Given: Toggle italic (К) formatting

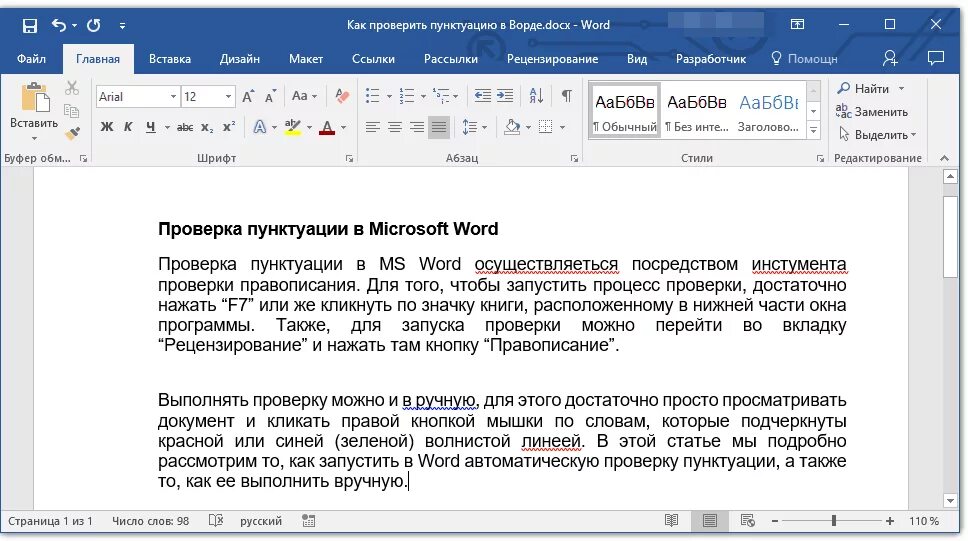Looking at the screenshot, I should click(x=128, y=127).
